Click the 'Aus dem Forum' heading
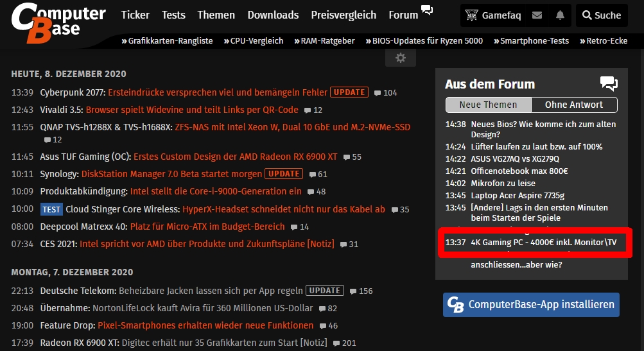The width and height of the screenshot is (644, 351). [490, 84]
